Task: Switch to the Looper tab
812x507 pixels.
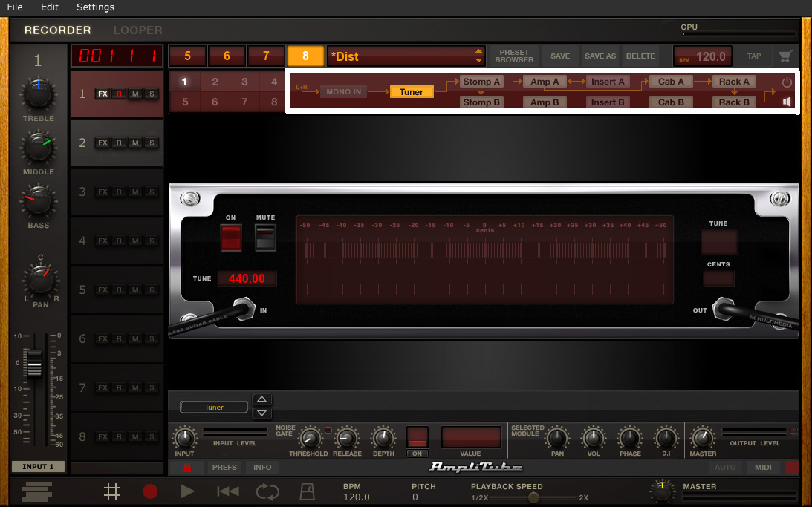Action: (137, 30)
